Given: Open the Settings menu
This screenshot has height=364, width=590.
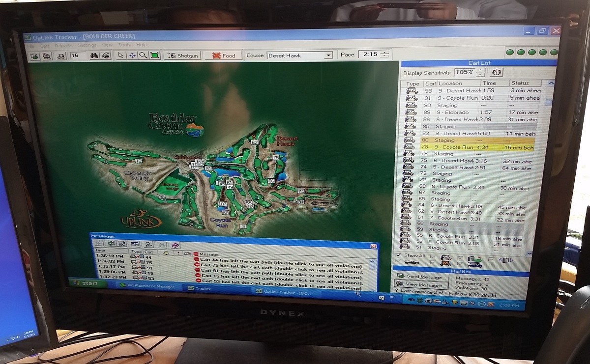Looking at the screenshot, I should [x=87, y=45].
